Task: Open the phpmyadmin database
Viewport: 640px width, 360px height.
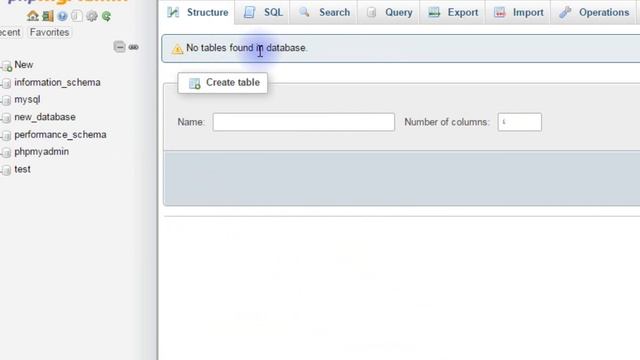Action: click(x=42, y=152)
